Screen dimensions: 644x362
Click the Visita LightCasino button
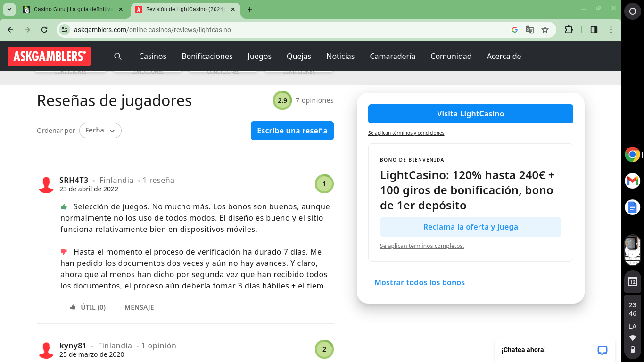[471, 114]
